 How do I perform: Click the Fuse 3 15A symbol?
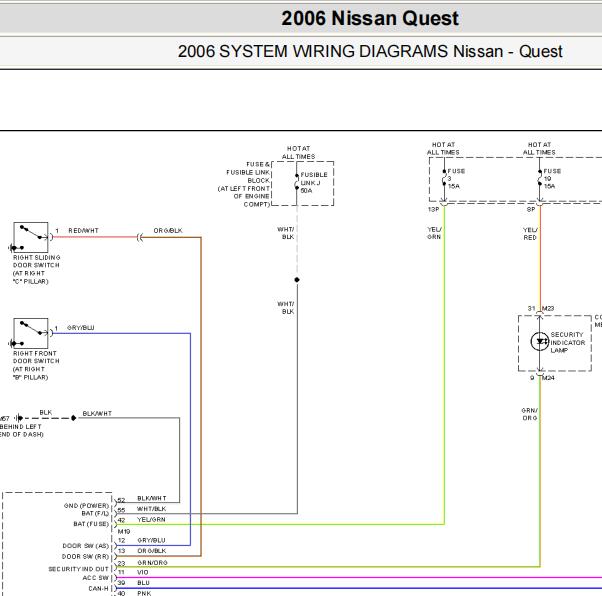click(444, 178)
